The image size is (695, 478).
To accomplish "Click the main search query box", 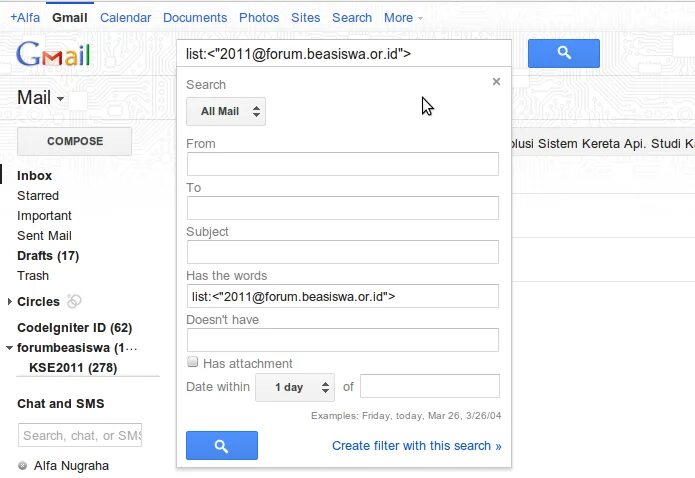I will (x=344, y=54).
